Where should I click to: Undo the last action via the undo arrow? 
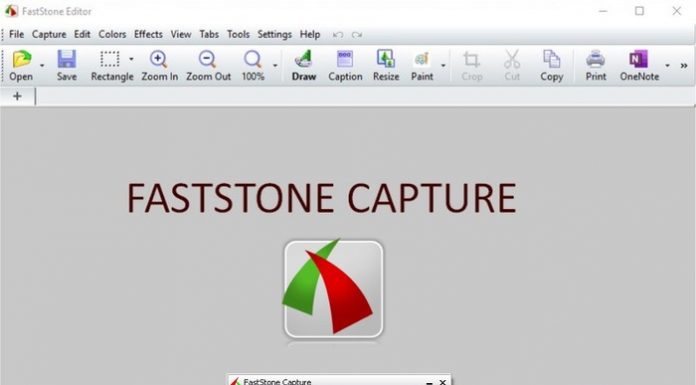pos(338,35)
